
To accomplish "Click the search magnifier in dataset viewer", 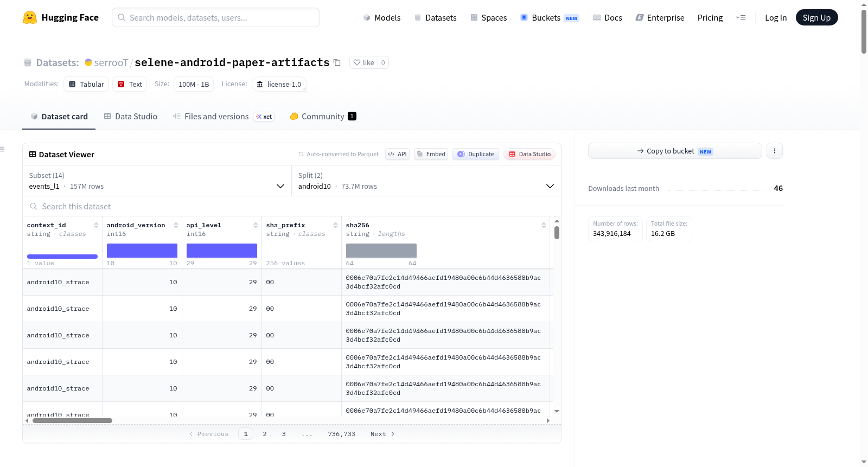I will (34, 206).
